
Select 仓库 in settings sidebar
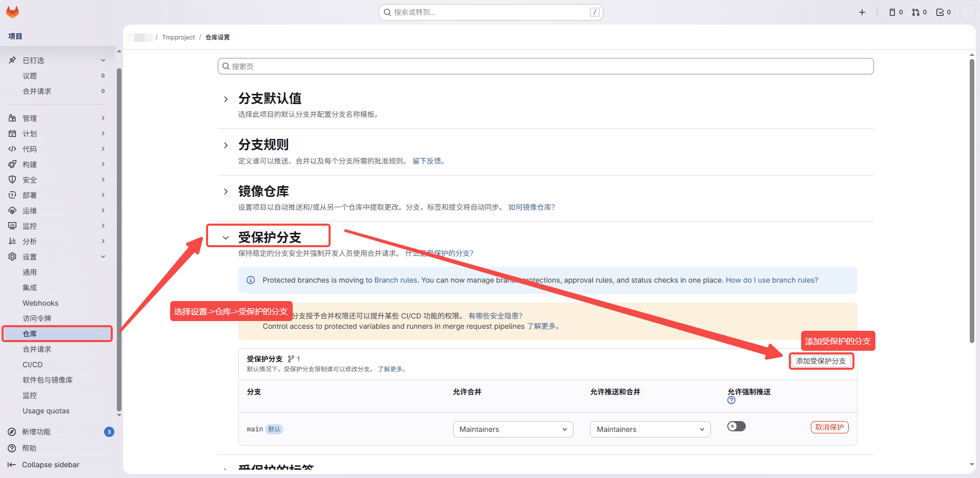tap(30, 334)
